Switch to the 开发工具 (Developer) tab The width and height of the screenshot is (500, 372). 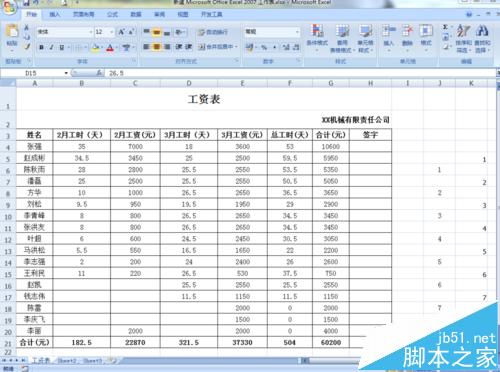coord(212,14)
